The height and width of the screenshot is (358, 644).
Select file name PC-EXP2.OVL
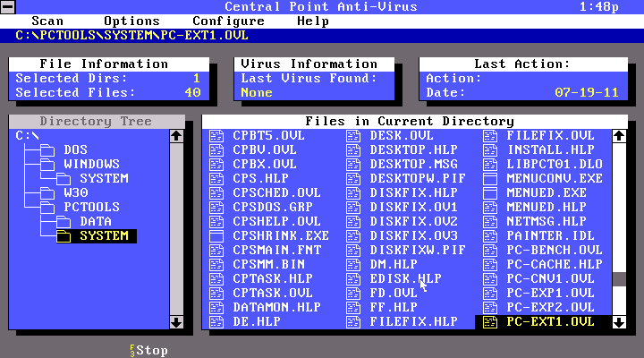[x=550, y=308]
